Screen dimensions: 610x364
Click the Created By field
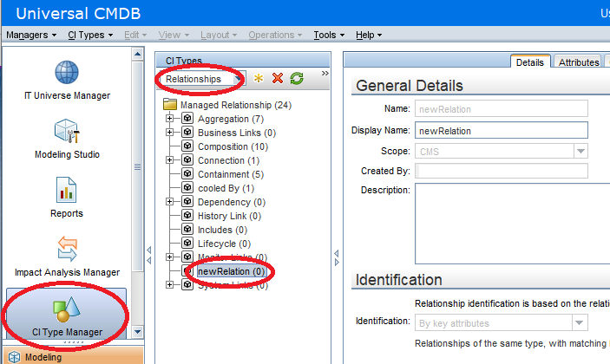(x=501, y=171)
